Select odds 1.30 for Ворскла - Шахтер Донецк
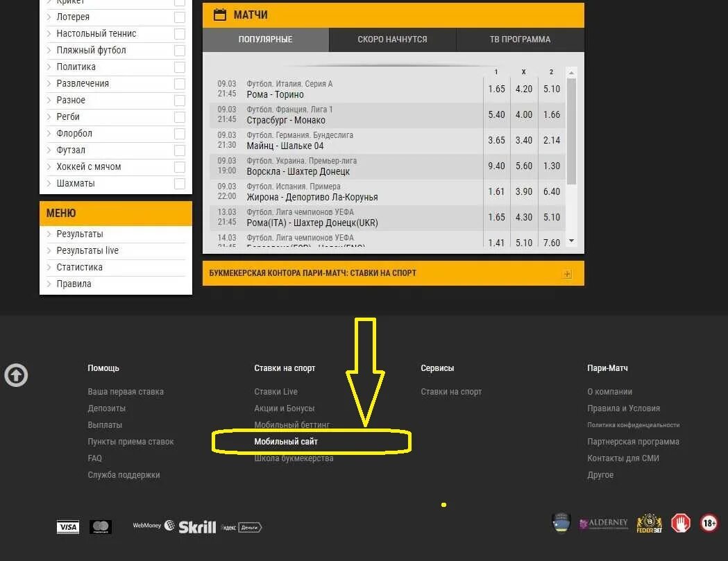728x561 pixels. click(552, 166)
